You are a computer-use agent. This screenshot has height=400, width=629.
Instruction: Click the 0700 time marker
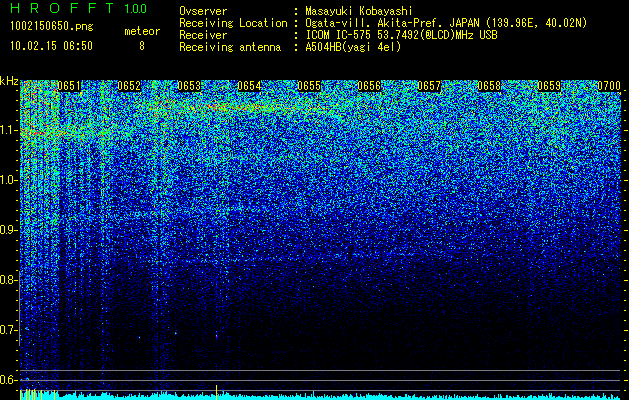coord(609,86)
